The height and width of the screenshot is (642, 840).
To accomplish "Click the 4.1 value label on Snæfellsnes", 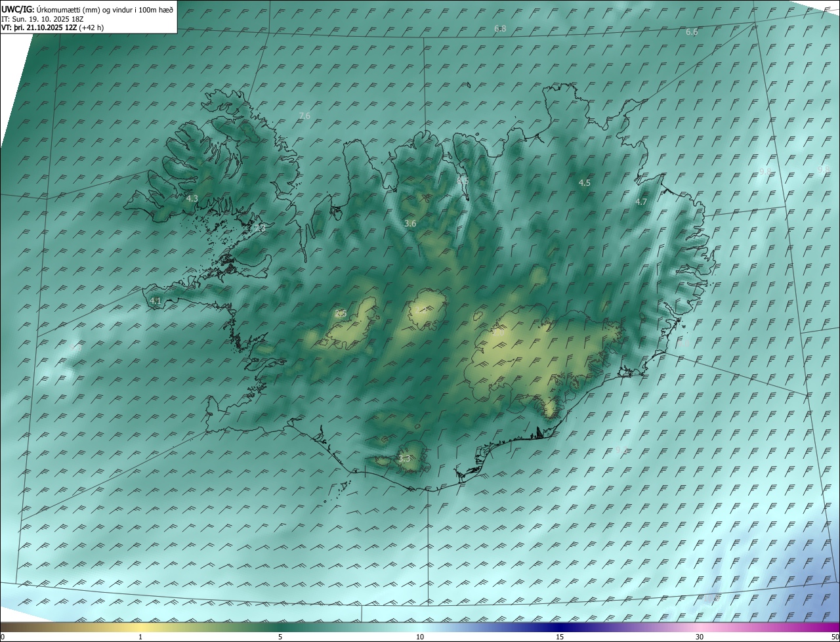I will (156, 301).
